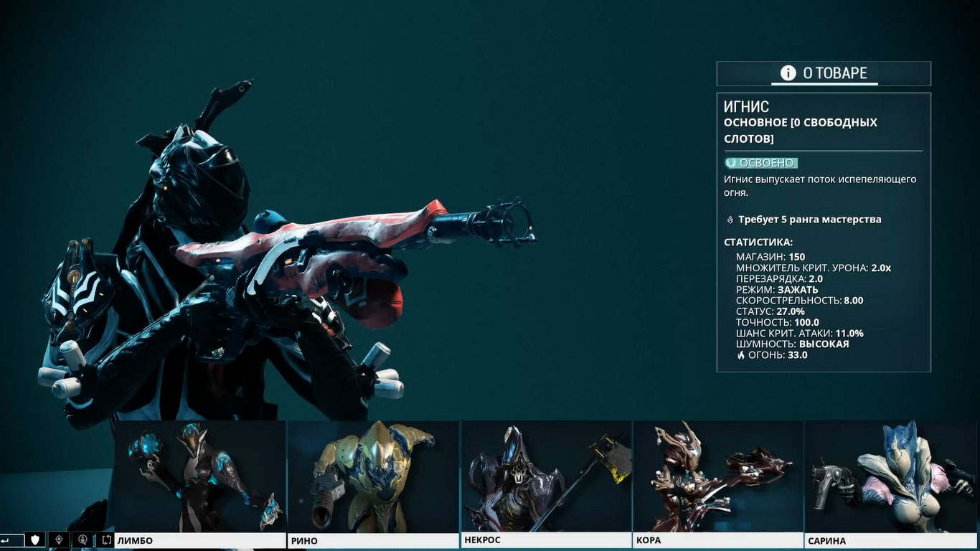Select the Некрос warframe thumbnail
The image size is (980, 551).
coord(546,476)
